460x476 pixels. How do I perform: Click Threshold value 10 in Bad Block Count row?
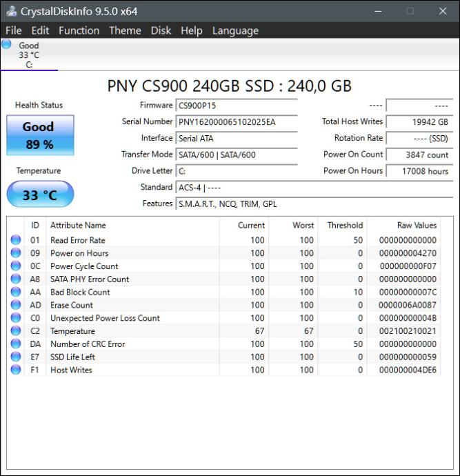pos(358,292)
